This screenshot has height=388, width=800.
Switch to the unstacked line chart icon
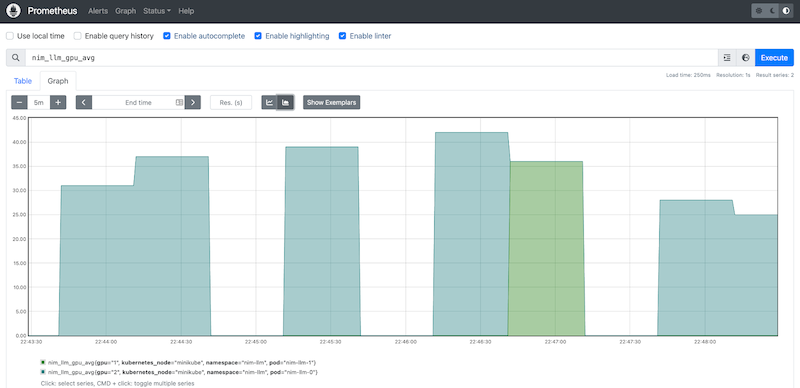pyautogui.click(x=269, y=102)
